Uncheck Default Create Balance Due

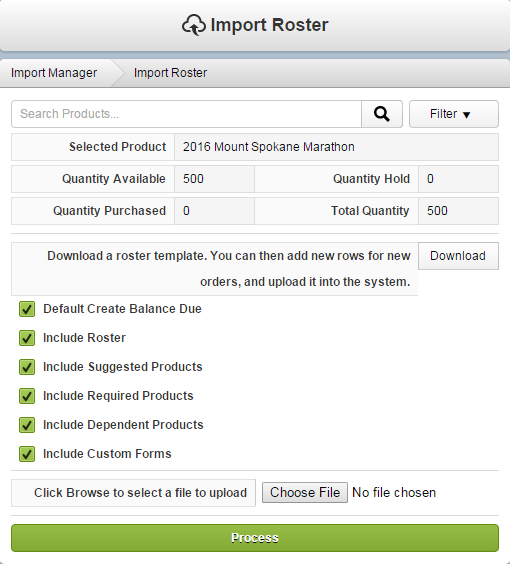pyautogui.click(x=27, y=309)
